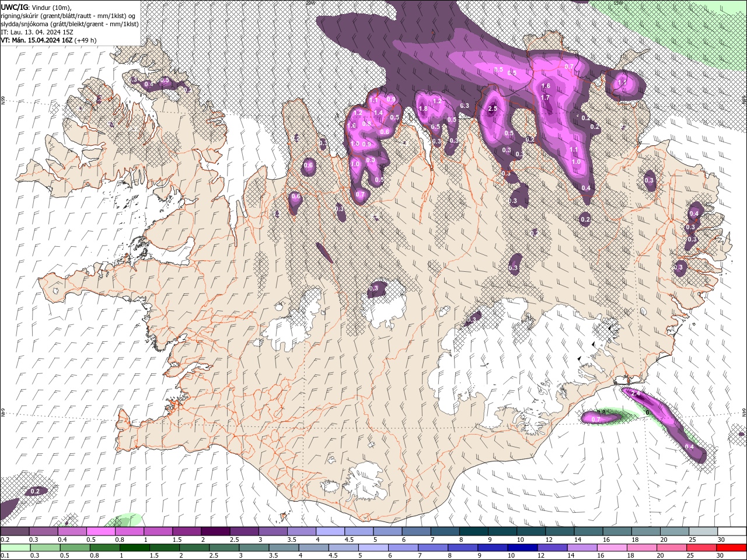Image resolution: width=747 pixels, height=560 pixels.
Task: Select the valid time 'VT: Mán. 15.04.2024 16Z'
Action: [37, 40]
